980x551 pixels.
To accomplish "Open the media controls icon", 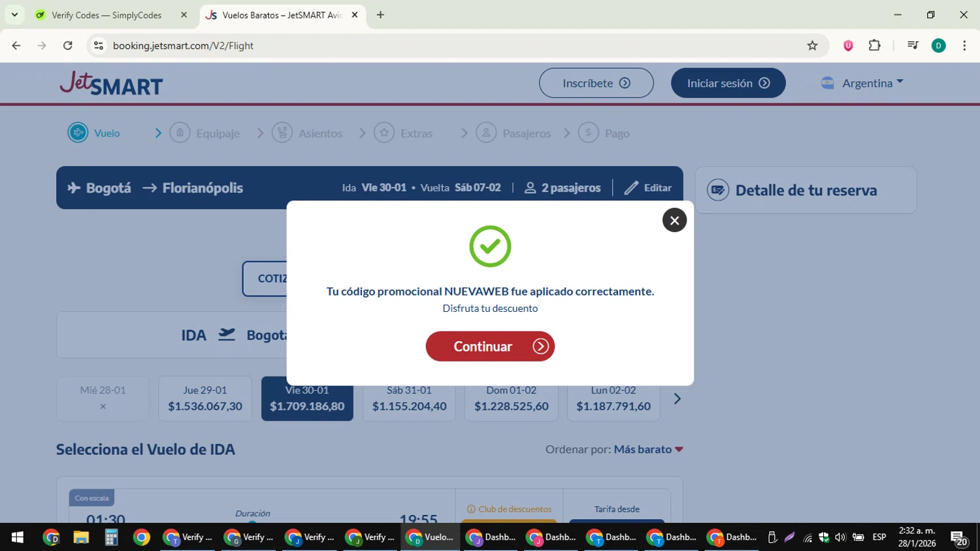I will (x=913, y=46).
